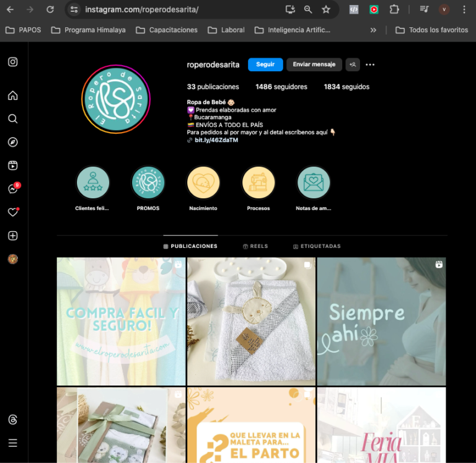Open the Reels icon in sidebar
This screenshot has width=476, height=463.
click(12, 165)
